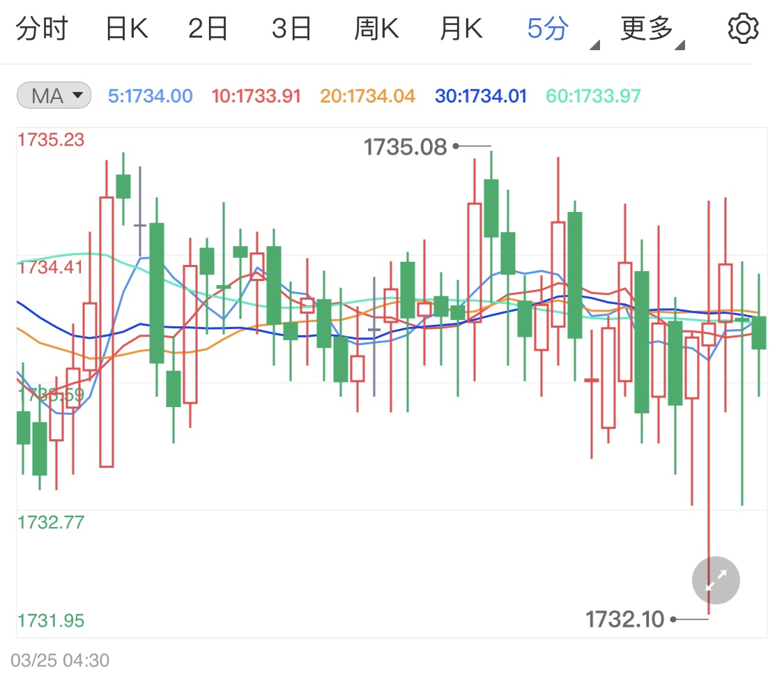The image size is (784, 679).
Task: Click the 1732.10 low price label
Action: click(624, 620)
